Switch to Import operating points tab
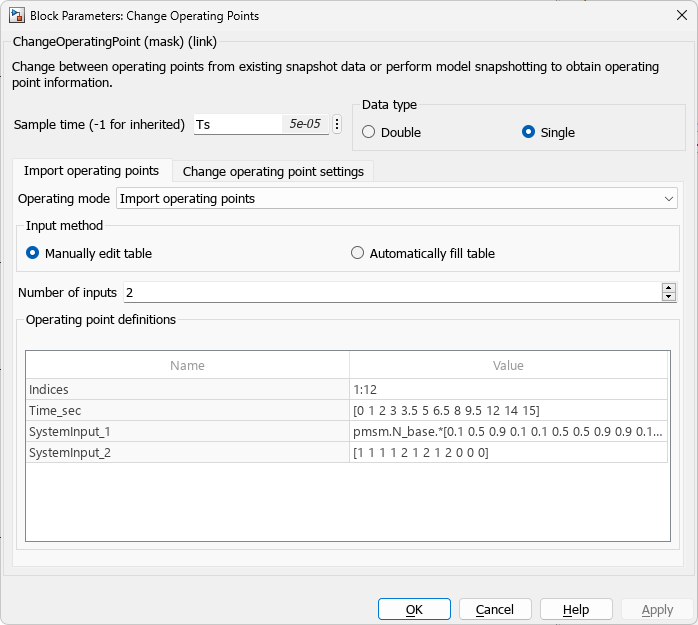Viewport: 698px width, 625px height. point(91,171)
